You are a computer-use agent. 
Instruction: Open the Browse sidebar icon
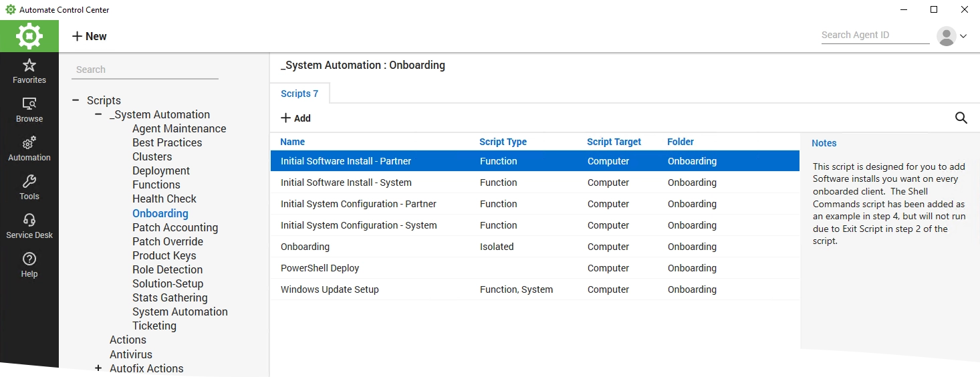(29, 104)
